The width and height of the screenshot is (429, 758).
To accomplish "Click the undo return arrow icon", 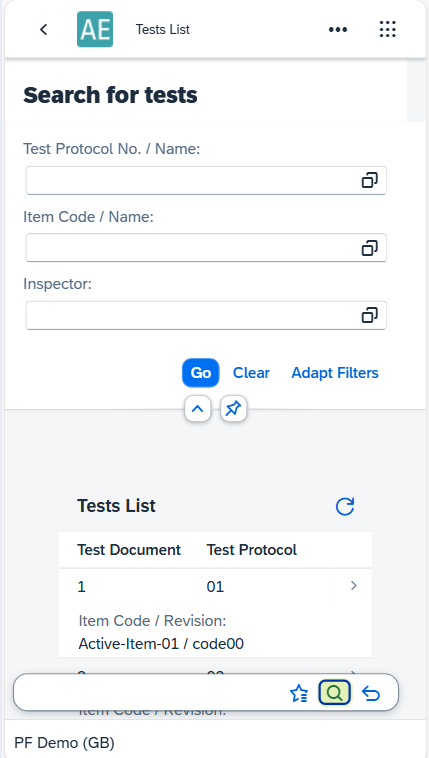I will (x=371, y=694).
